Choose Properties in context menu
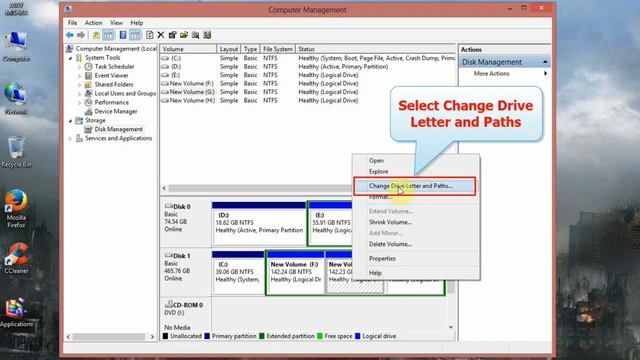Image resolution: width=640 pixels, height=360 pixels. tap(416, 258)
